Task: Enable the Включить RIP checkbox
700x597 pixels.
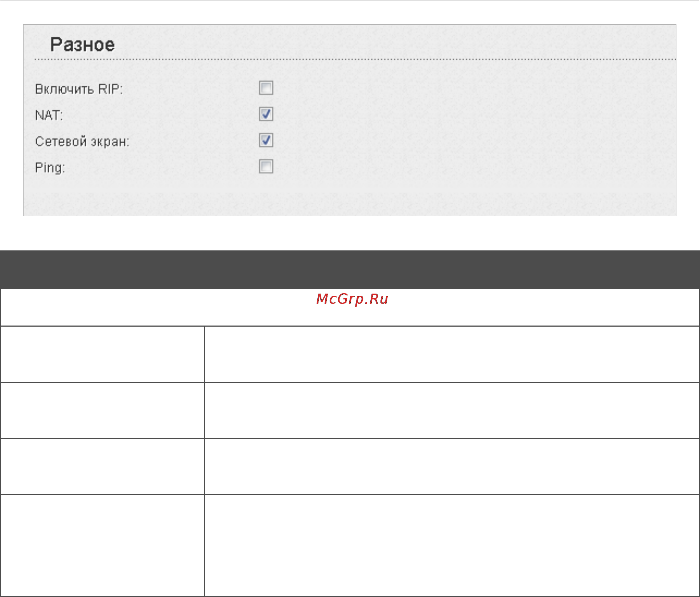Action: point(266,88)
